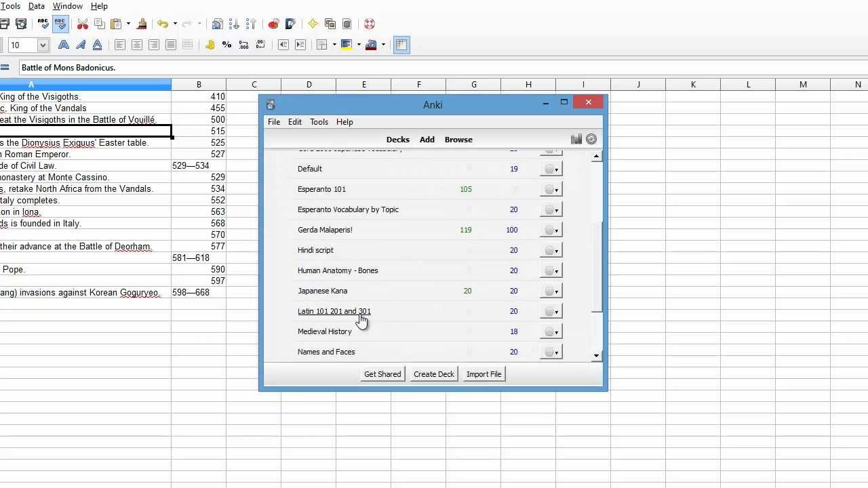Apply currency number format
Viewport: 868px width, 488px height.
[x=210, y=45]
